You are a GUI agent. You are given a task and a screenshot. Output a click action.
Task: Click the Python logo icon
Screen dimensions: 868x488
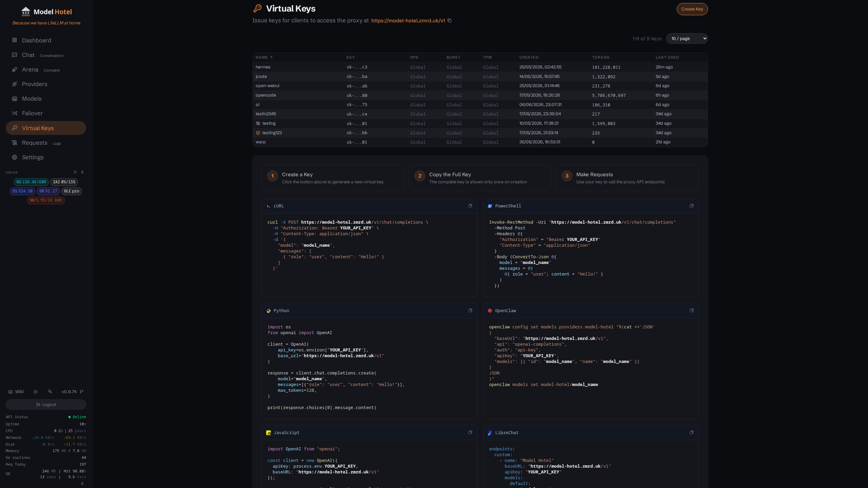[x=269, y=311]
